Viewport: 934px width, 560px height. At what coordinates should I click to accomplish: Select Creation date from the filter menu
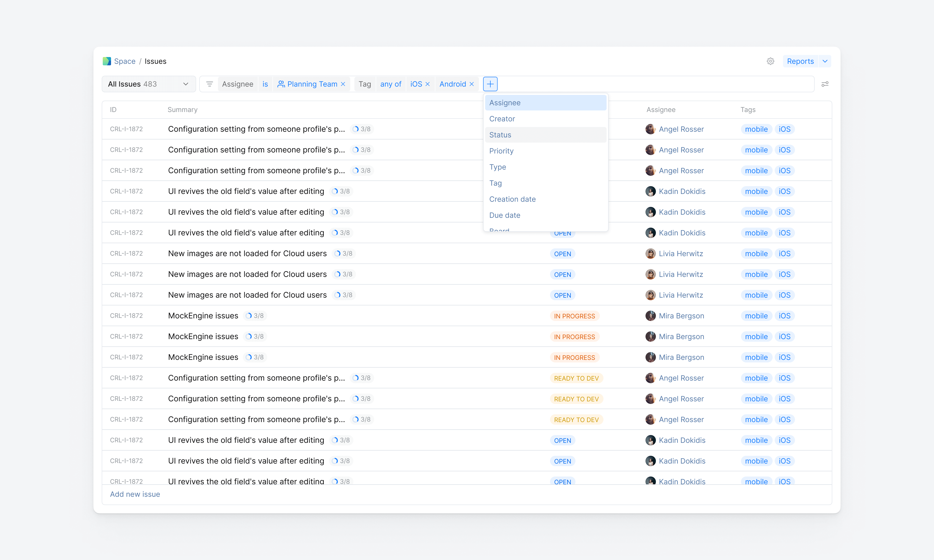tap(512, 199)
